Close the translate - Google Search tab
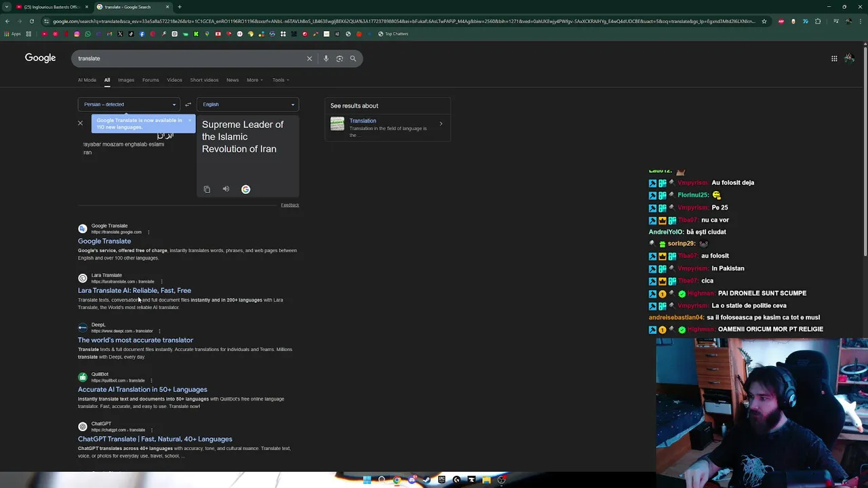This screenshot has width=868, height=488. click(167, 7)
